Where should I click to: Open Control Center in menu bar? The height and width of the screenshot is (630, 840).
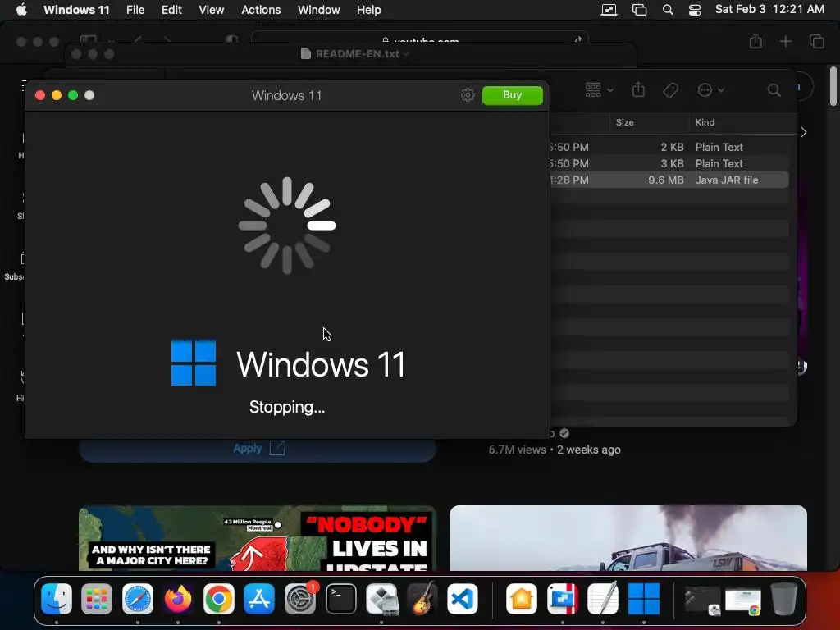(695, 10)
